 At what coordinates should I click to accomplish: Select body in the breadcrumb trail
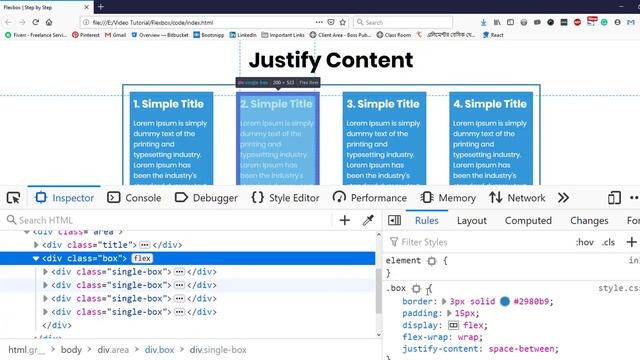click(71, 350)
